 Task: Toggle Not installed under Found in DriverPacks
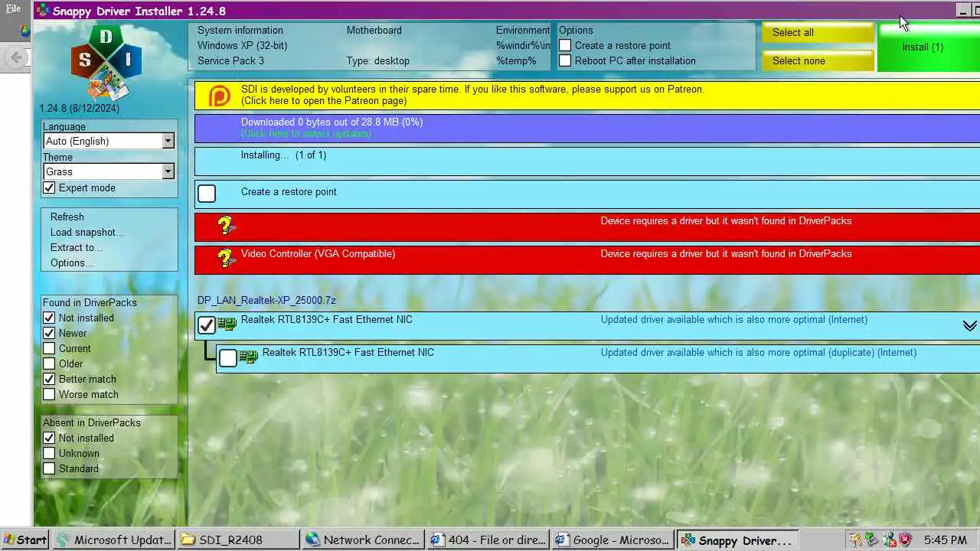[49, 318]
